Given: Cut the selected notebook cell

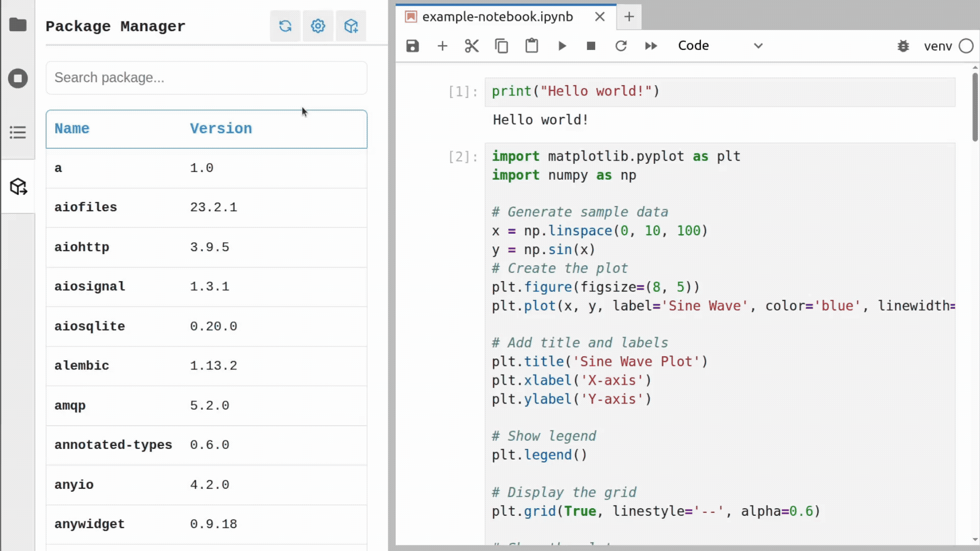Looking at the screenshot, I should click(x=471, y=45).
